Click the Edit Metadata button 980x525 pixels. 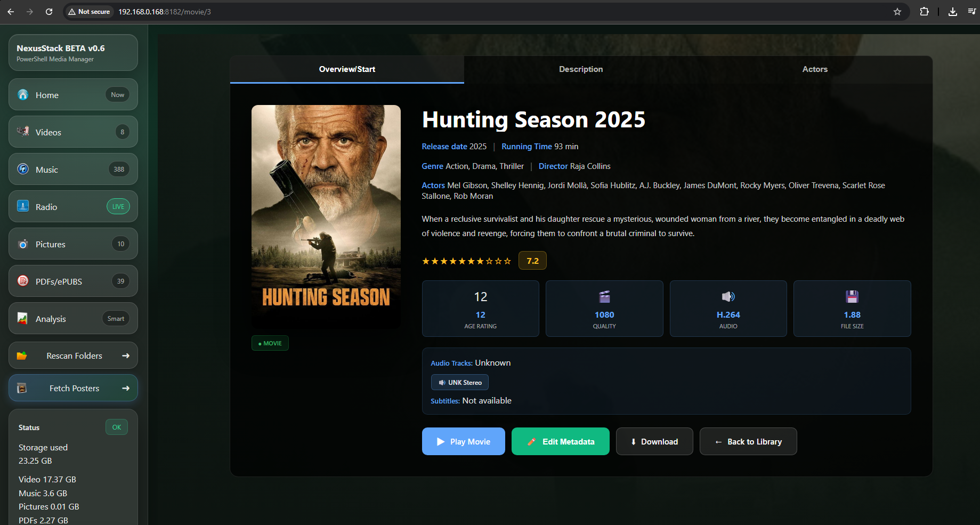(560, 441)
